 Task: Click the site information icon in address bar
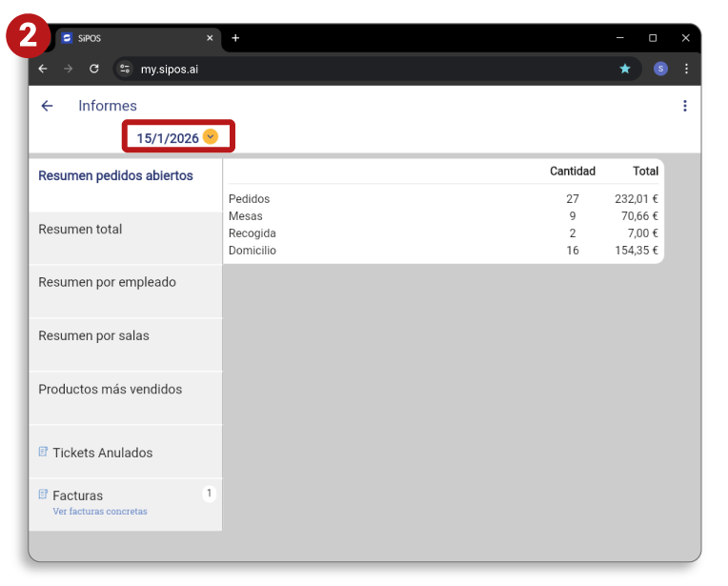(124, 69)
